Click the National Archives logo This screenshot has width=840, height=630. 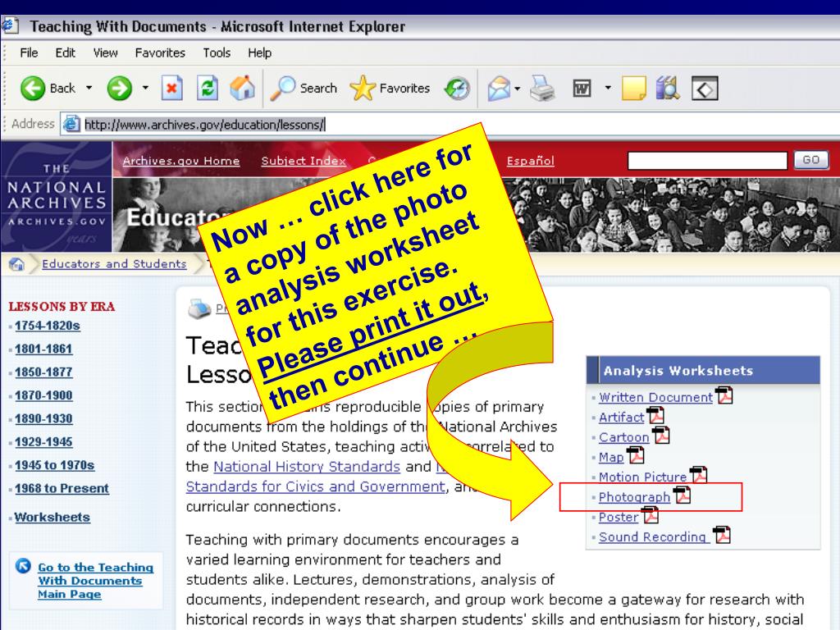click(x=57, y=197)
